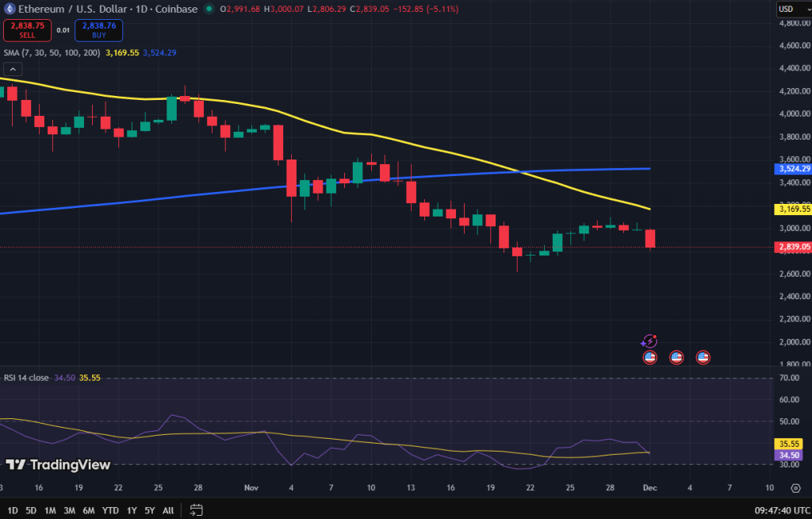Collapse the indicator legend with chevron
812x519 pixels.
click(x=13, y=69)
